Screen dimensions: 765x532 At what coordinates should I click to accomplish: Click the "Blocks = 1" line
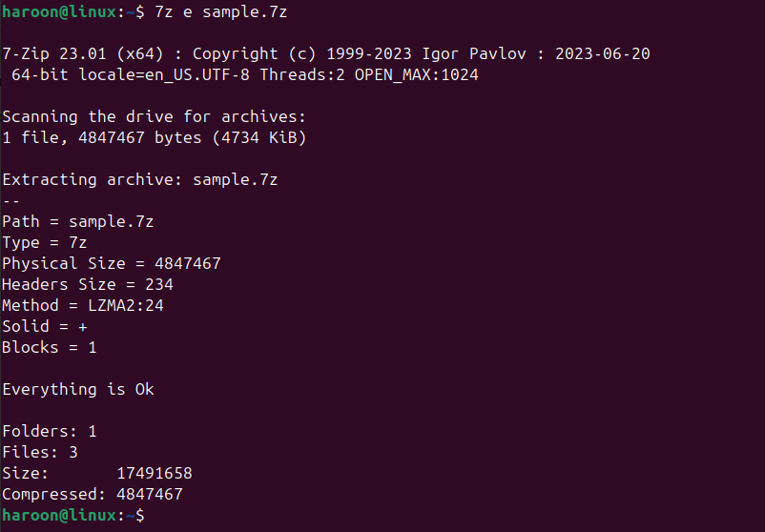[x=49, y=347]
